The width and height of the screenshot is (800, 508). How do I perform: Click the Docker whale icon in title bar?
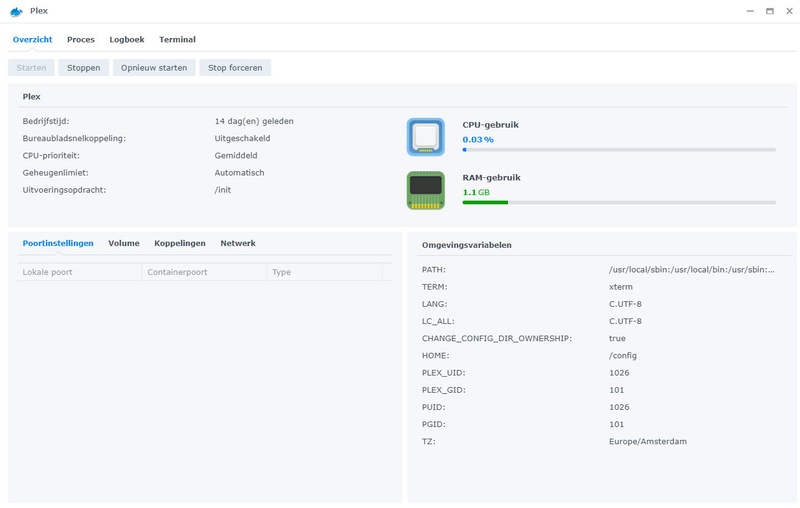click(x=16, y=11)
